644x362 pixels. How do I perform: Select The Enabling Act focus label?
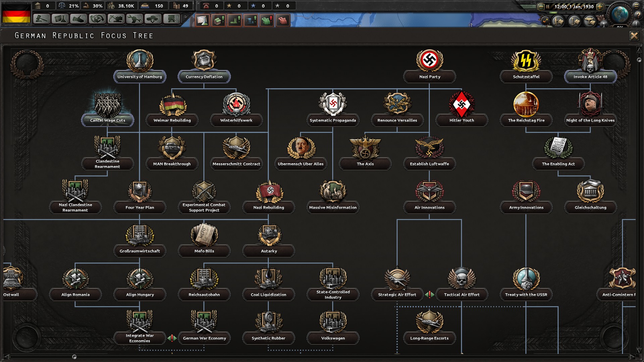(558, 164)
